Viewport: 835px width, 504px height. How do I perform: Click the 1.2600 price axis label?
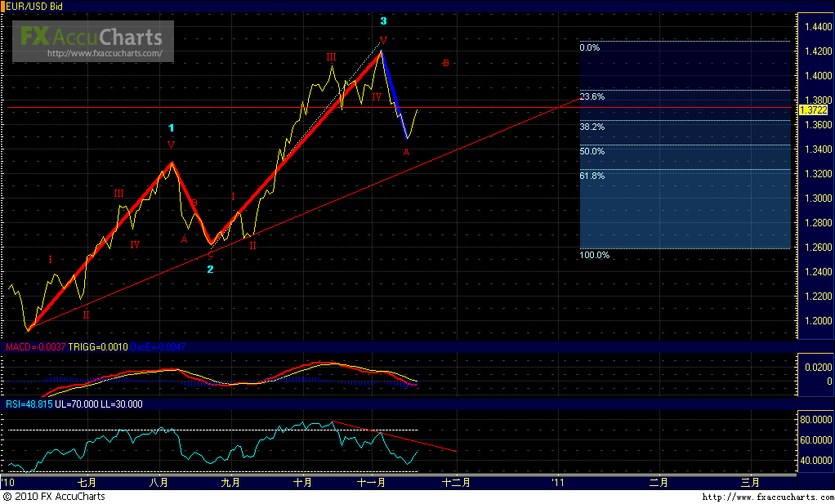tap(817, 248)
